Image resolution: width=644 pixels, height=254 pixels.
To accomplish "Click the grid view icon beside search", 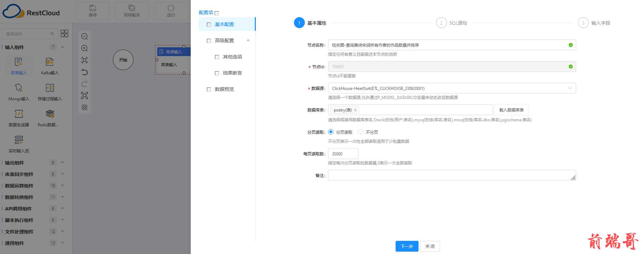I will [64, 33].
